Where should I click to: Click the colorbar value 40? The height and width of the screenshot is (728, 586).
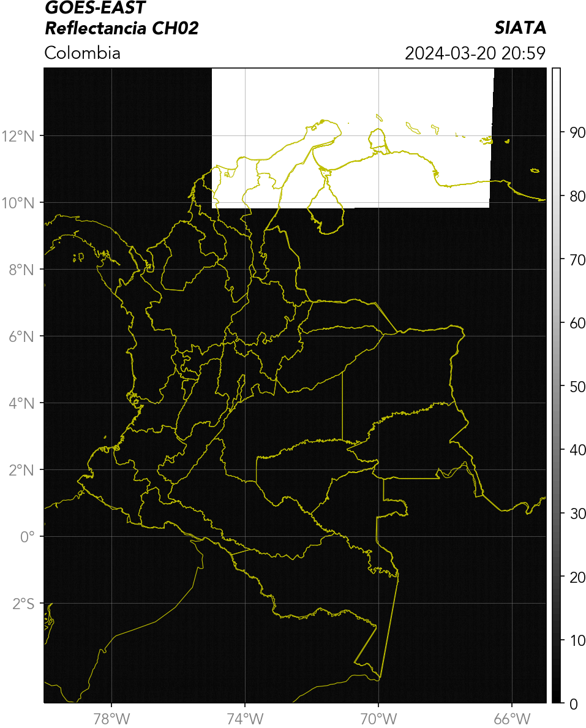tap(577, 450)
